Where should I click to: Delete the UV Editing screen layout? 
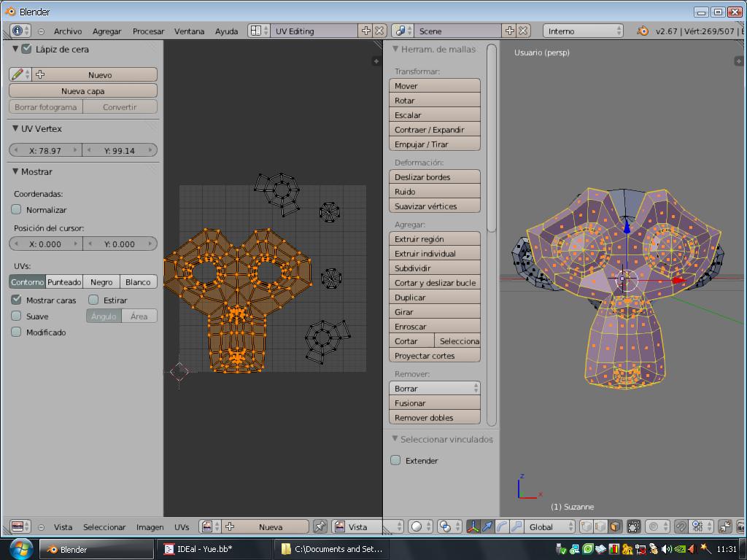(x=379, y=31)
